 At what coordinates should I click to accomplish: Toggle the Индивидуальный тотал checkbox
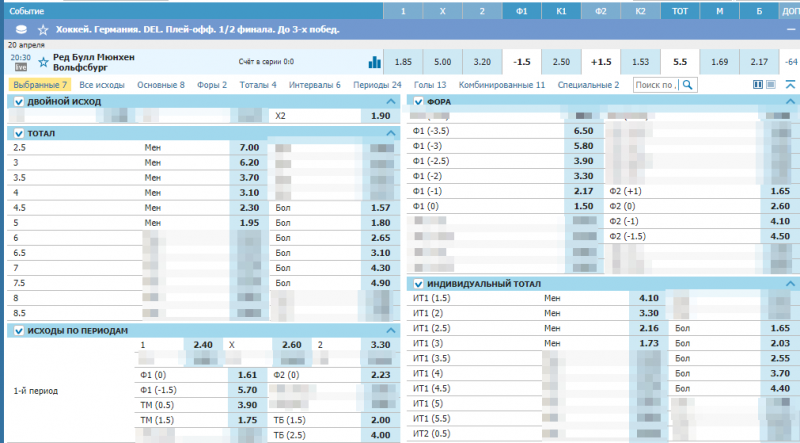pos(420,284)
